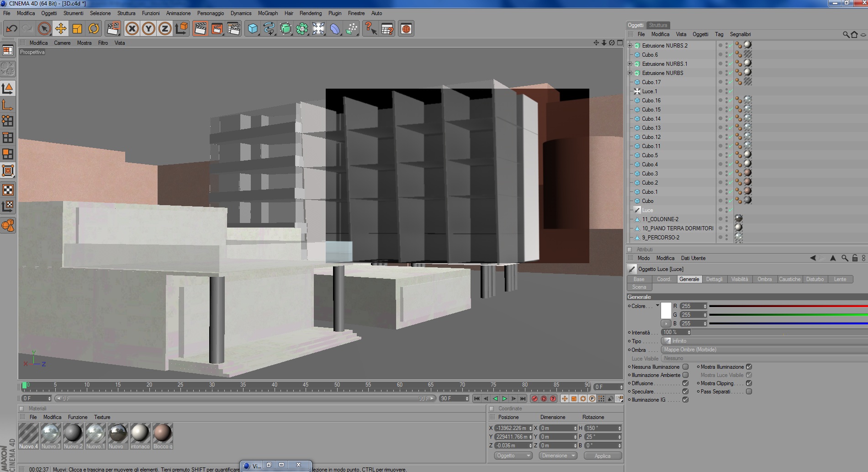
Task: Toggle the Autokeying red button
Action: pos(544,399)
